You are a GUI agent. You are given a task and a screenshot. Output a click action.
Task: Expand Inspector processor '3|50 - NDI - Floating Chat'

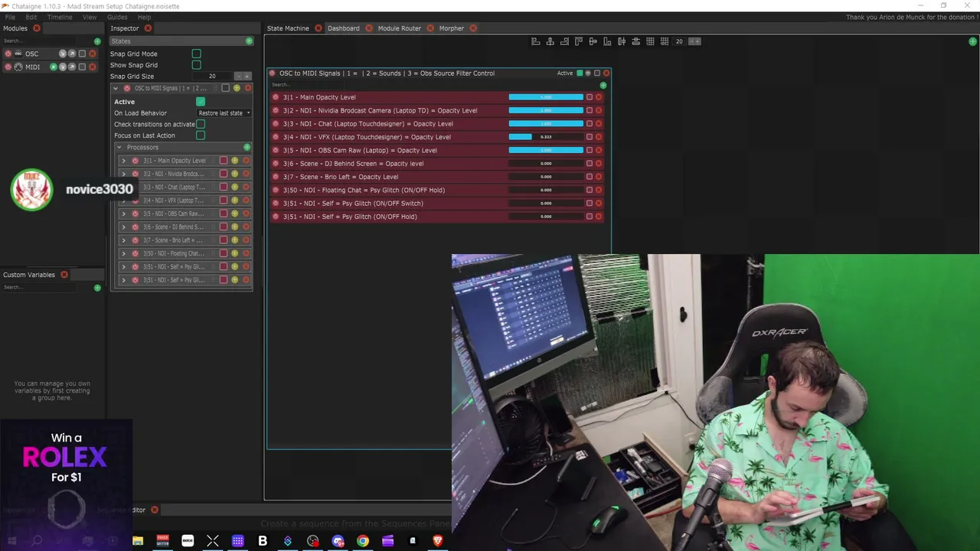point(123,253)
